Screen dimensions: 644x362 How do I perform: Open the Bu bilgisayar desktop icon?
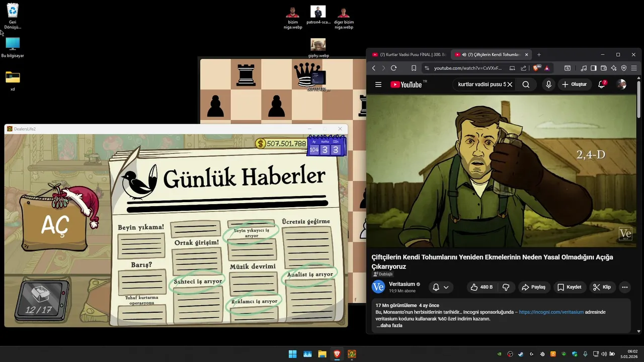coord(13,48)
